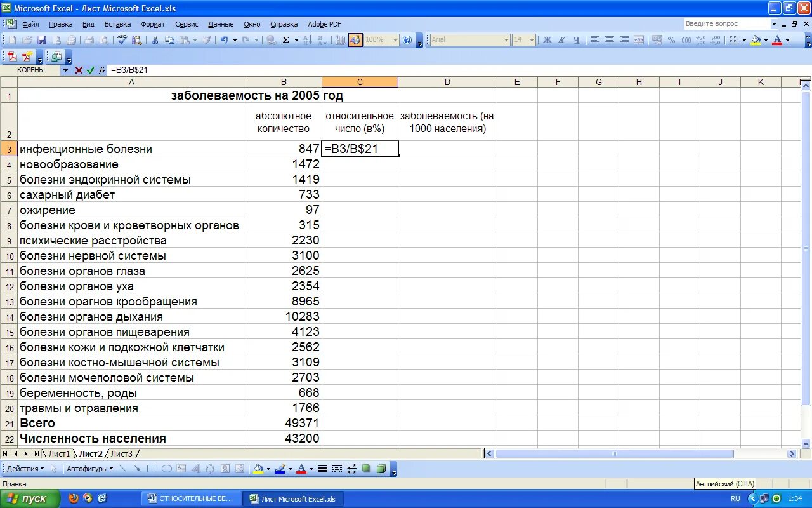The height and width of the screenshot is (508, 812).
Task: Open the Arial font name dropdown
Action: pos(506,40)
